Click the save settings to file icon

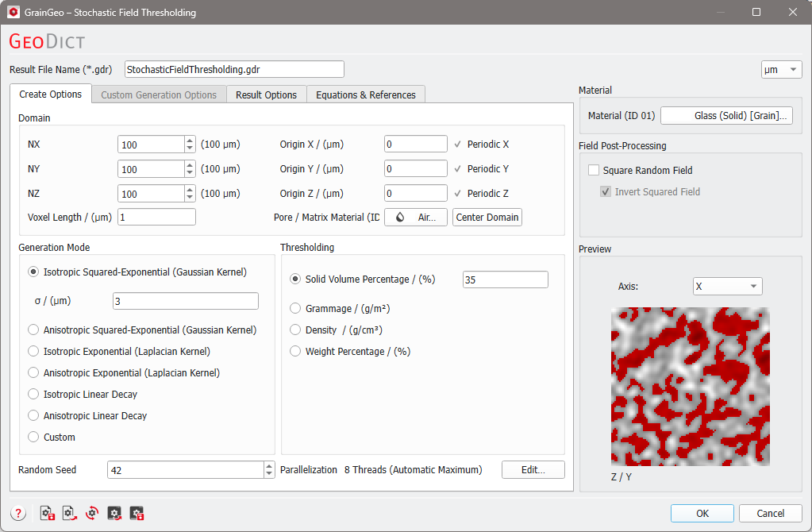pos(47,514)
